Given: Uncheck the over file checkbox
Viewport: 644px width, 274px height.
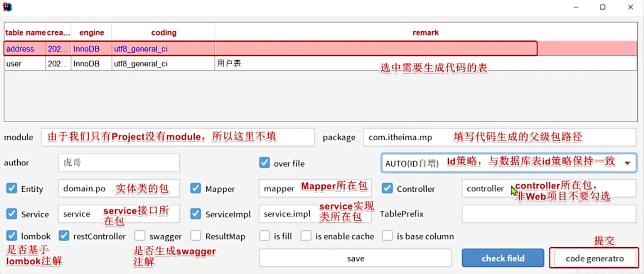Looking at the screenshot, I should coord(264,163).
